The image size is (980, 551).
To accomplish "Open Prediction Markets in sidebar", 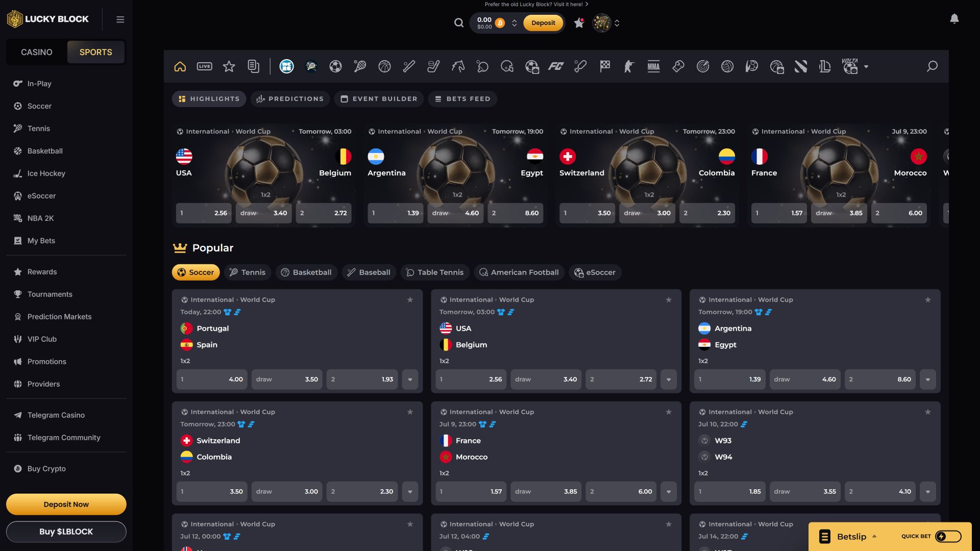I will pos(59,317).
